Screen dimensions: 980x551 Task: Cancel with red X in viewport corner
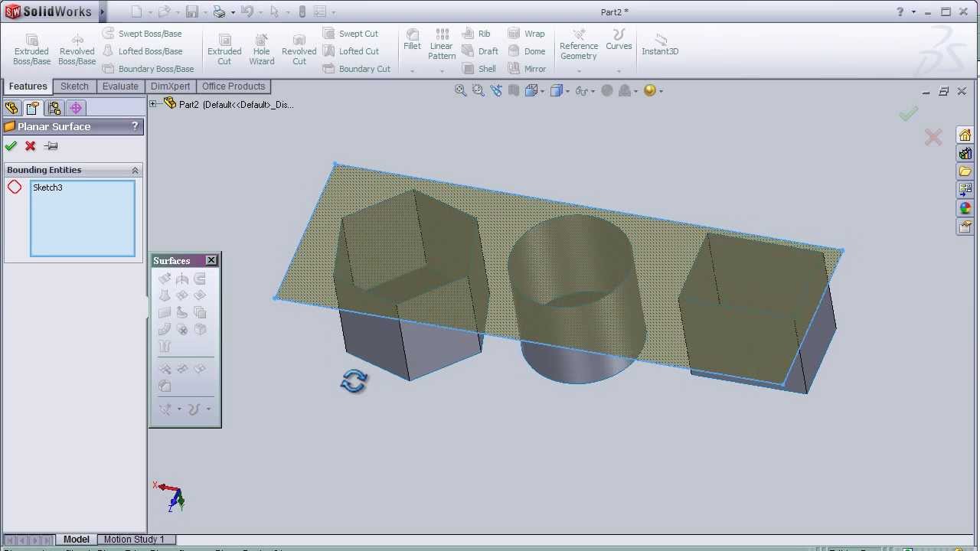(933, 138)
